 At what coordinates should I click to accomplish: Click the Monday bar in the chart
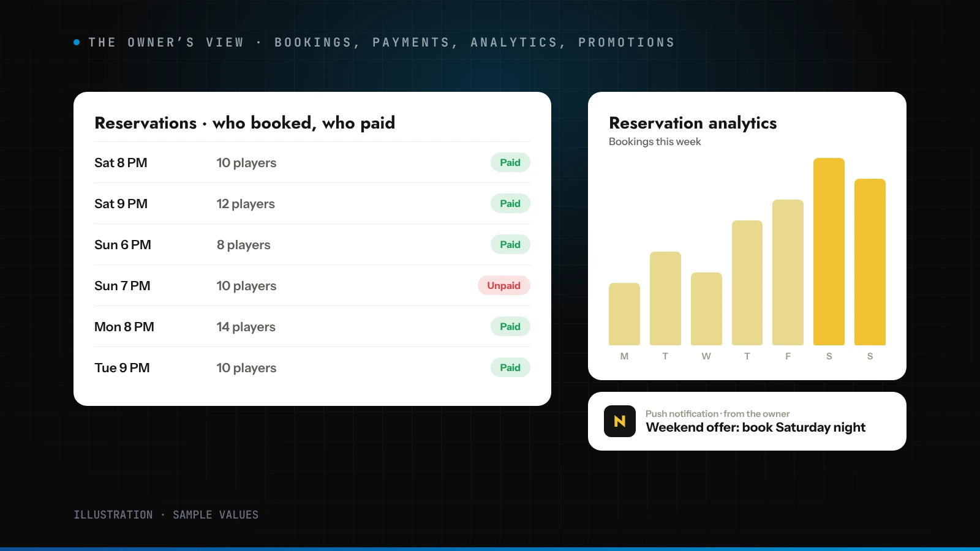[624, 314]
